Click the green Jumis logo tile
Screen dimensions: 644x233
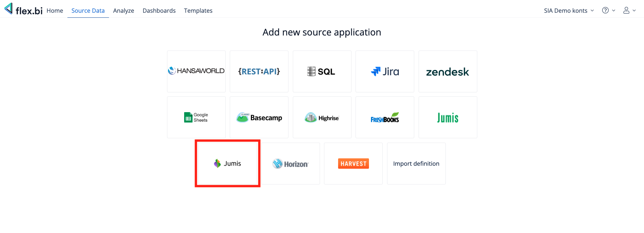pos(448,118)
